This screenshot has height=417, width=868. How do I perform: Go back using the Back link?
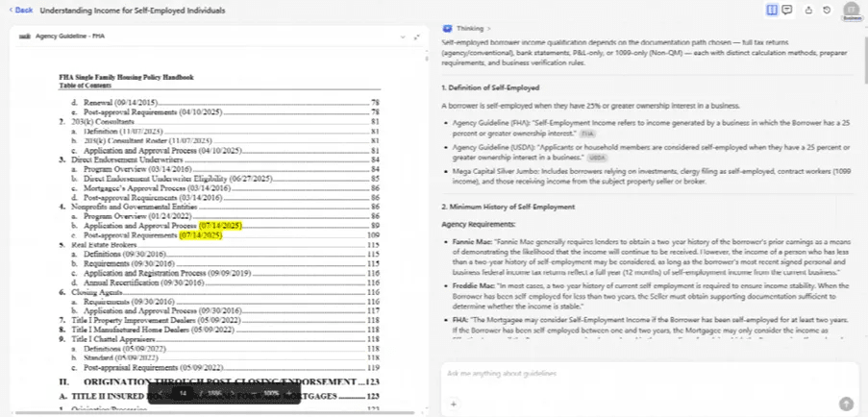tap(20, 10)
